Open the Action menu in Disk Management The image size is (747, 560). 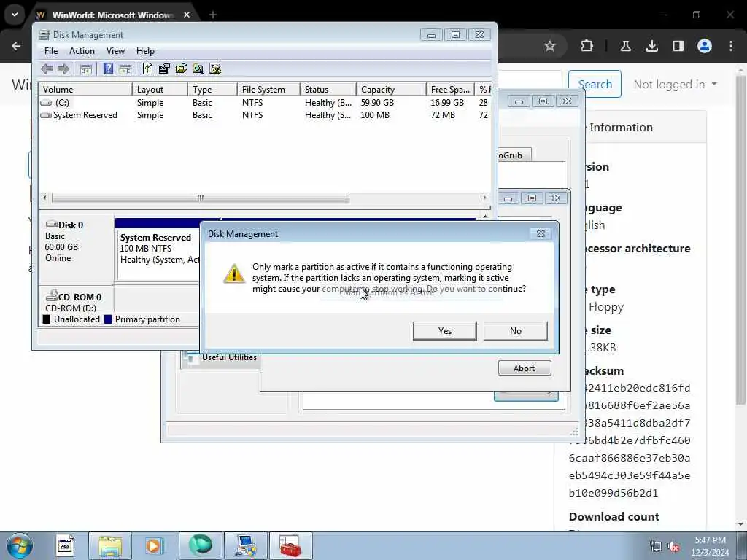pos(82,51)
